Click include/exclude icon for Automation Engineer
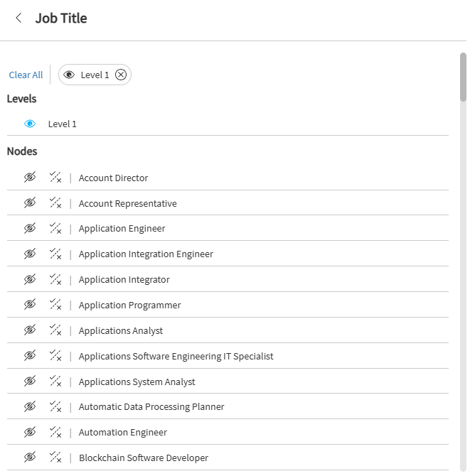This screenshot has width=475, height=476. click(x=55, y=432)
